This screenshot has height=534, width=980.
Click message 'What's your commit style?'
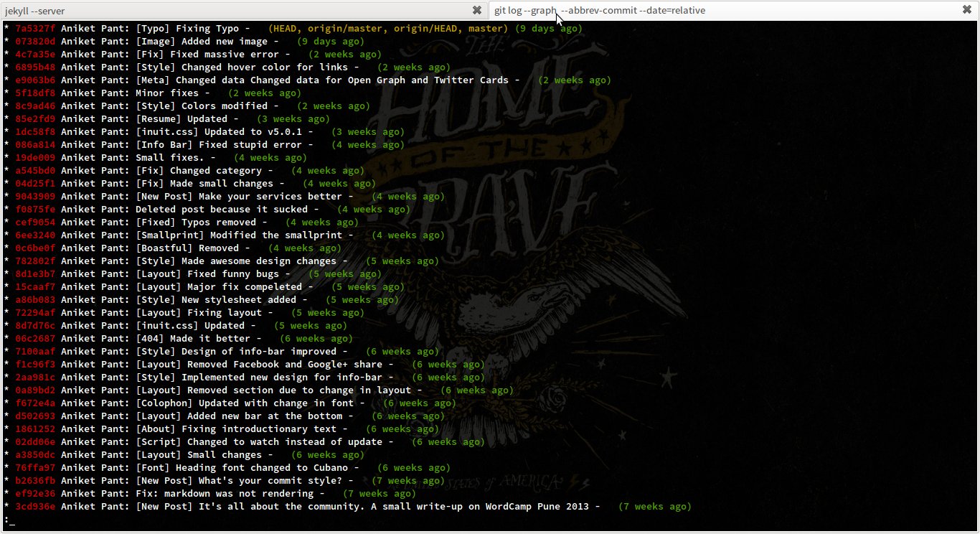[270, 481]
